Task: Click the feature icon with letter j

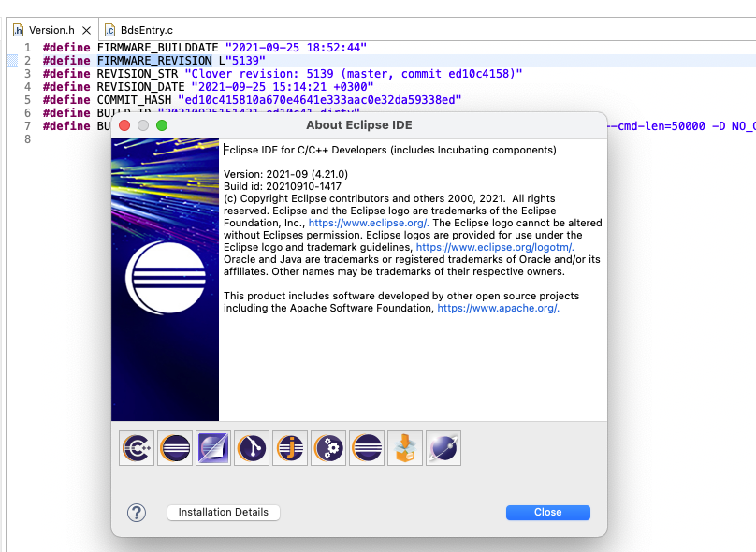Action: pos(290,448)
